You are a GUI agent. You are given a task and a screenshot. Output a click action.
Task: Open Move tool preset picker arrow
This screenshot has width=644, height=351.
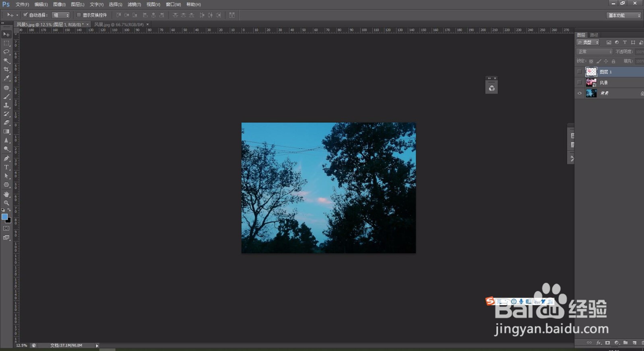(x=17, y=15)
